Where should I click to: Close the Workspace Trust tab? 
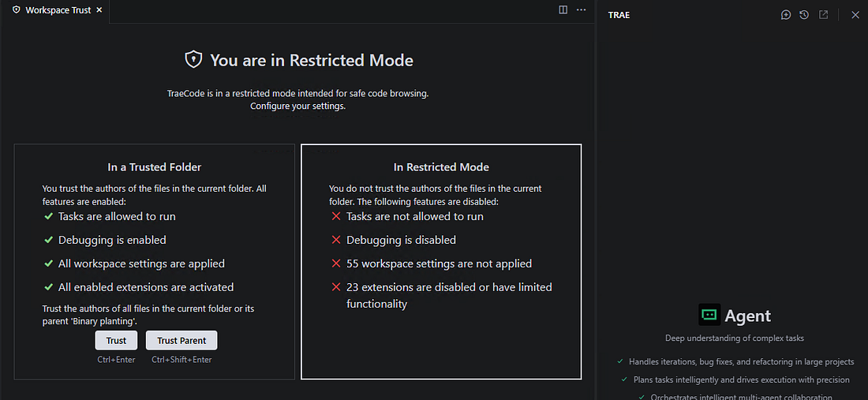[99, 10]
